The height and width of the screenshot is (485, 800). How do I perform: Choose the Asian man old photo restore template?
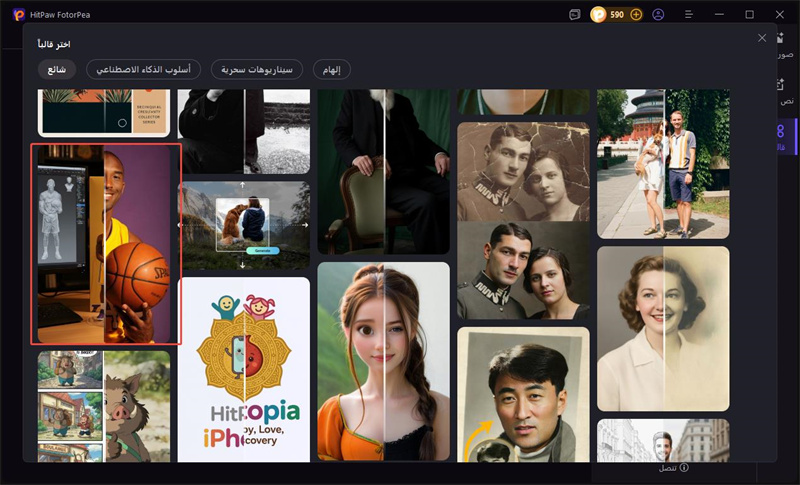(x=523, y=395)
